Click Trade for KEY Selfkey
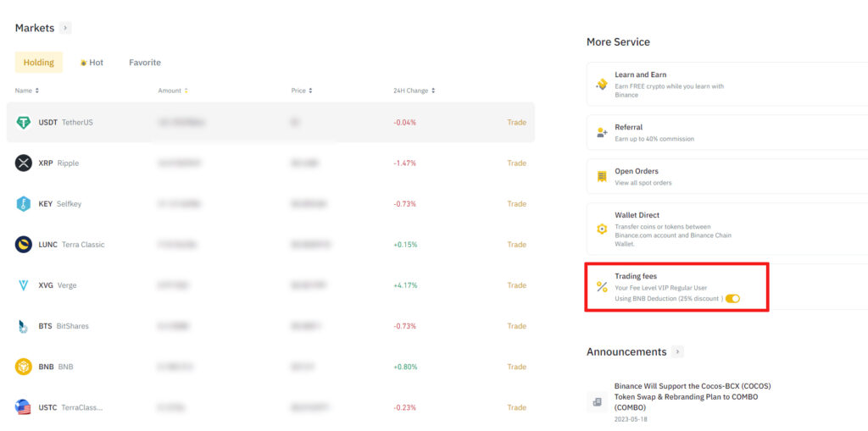 (x=516, y=203)
